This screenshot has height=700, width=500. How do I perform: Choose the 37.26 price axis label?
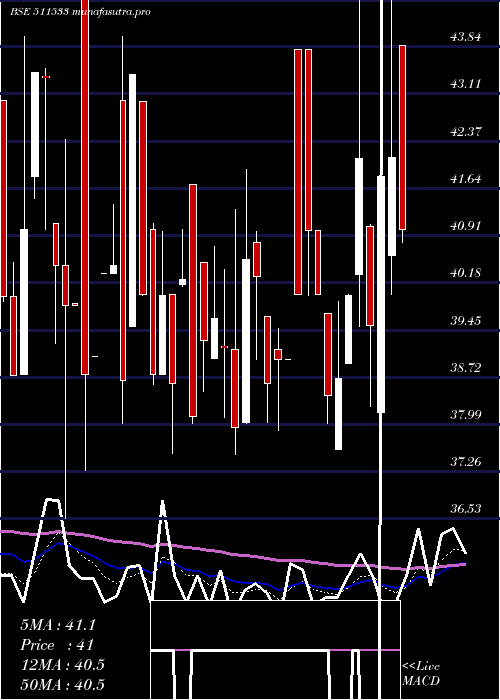(466, 462)
